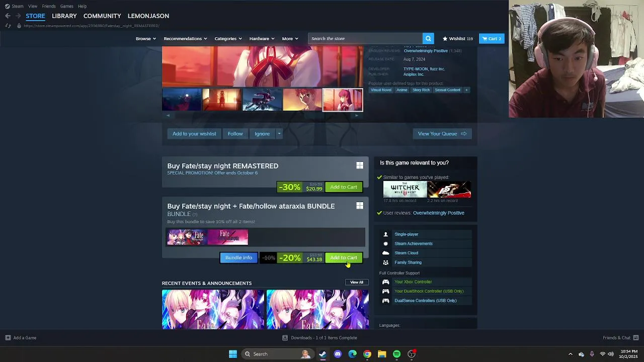The image size is (644, 362).
Task: Open the Visual Novel tag
Action: pos(381,90)
